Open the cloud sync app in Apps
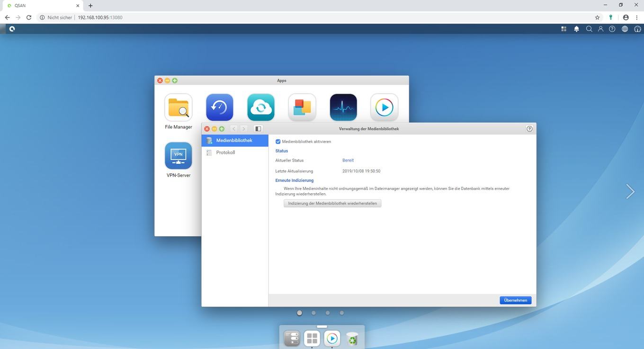This screenshot has width=644, height=349. (261, 107)
